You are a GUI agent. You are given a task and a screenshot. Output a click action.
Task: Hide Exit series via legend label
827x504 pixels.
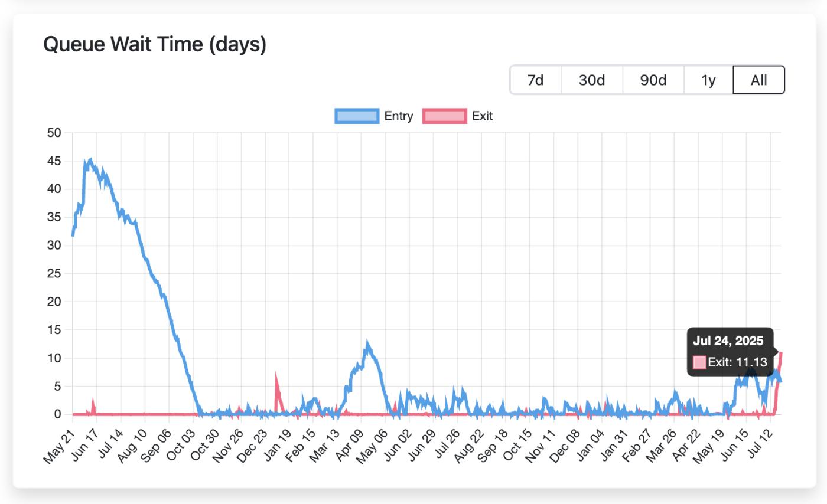coord(482,116)
